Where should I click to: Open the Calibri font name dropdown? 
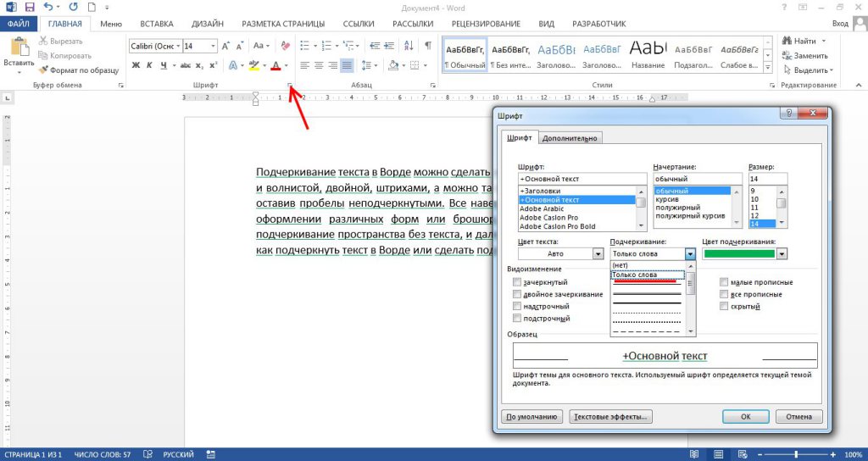[178, 47]
